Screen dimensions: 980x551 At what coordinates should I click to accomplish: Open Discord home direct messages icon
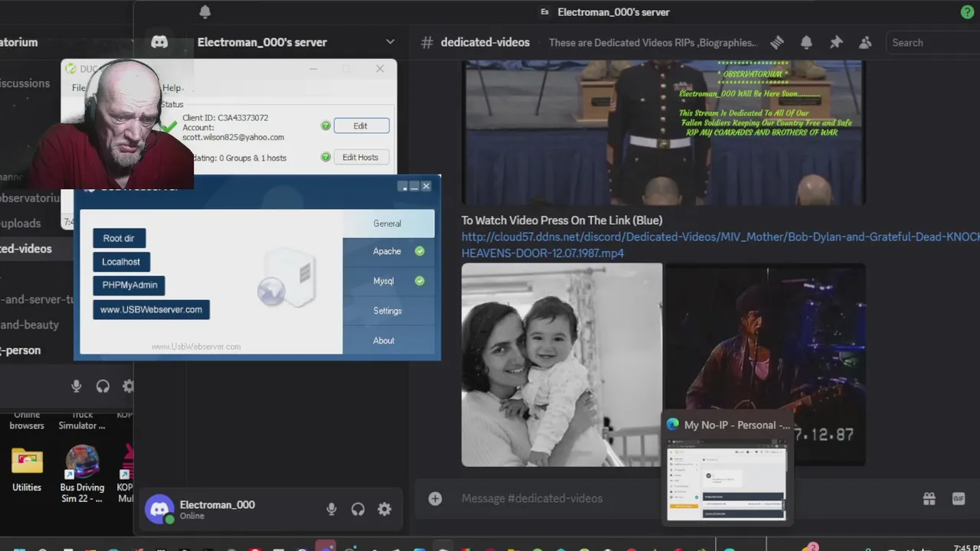pos(159,42)
